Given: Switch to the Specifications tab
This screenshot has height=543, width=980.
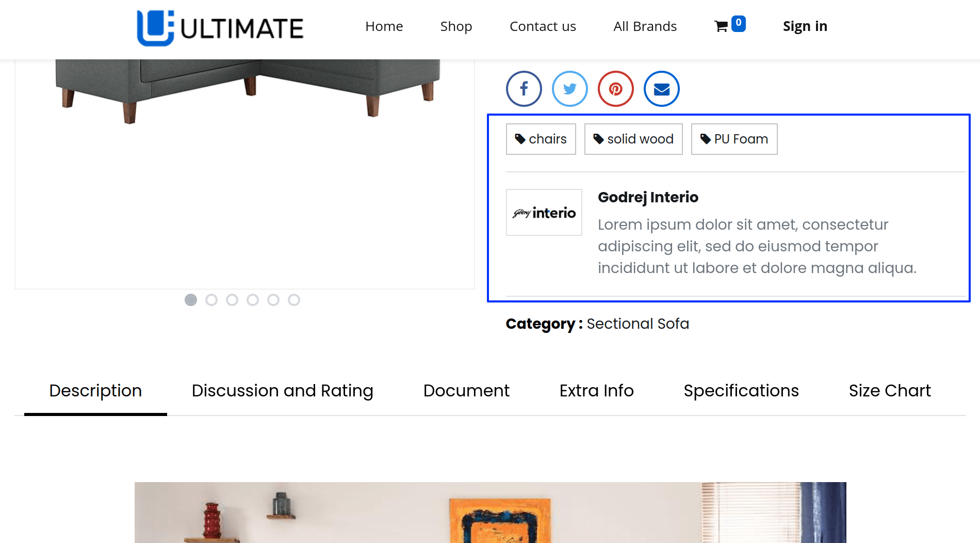Looking at the screenshot, I should point(741,391).
